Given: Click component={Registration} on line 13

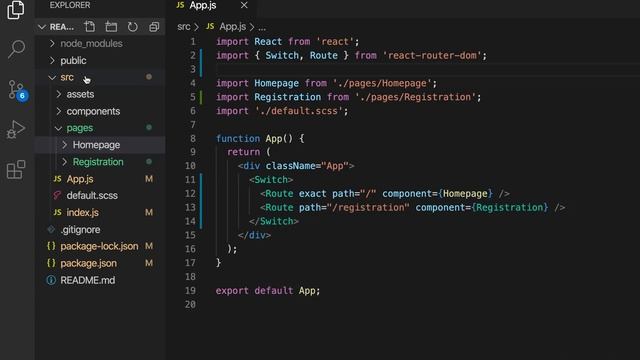Looking at the screenshot, I should coord(482,208).
